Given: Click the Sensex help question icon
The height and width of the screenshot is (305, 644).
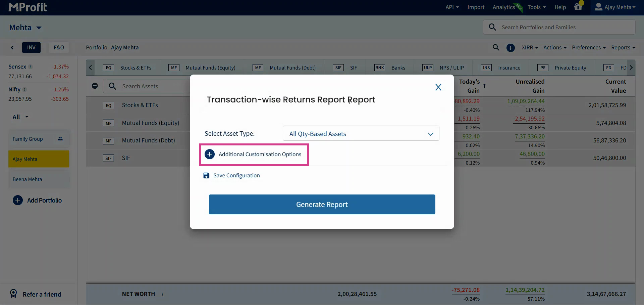Looking at the screenshot, I should click(31, 67).
